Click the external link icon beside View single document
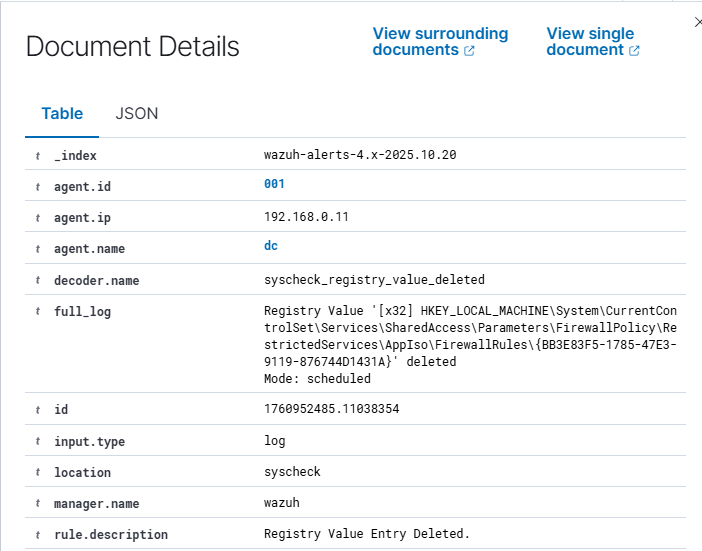This screenshot has height=551, width=702. [634, 51]
